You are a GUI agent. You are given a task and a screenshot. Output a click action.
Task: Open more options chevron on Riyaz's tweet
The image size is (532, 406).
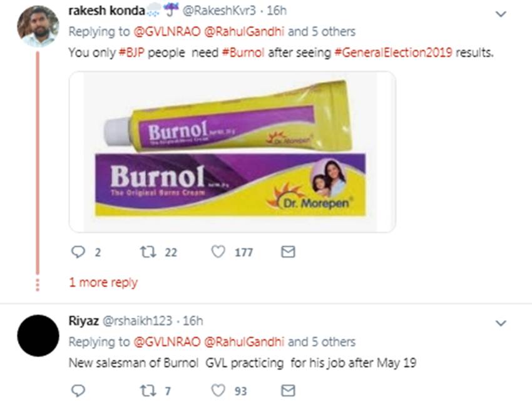pyautogui.click(x=501, y=323)
